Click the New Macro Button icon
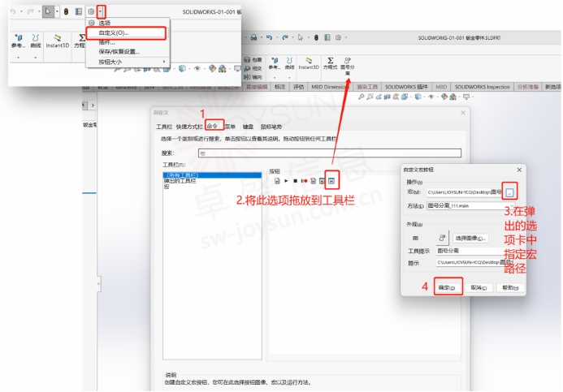This screenshot has height=392, width=563. (331, 181)
